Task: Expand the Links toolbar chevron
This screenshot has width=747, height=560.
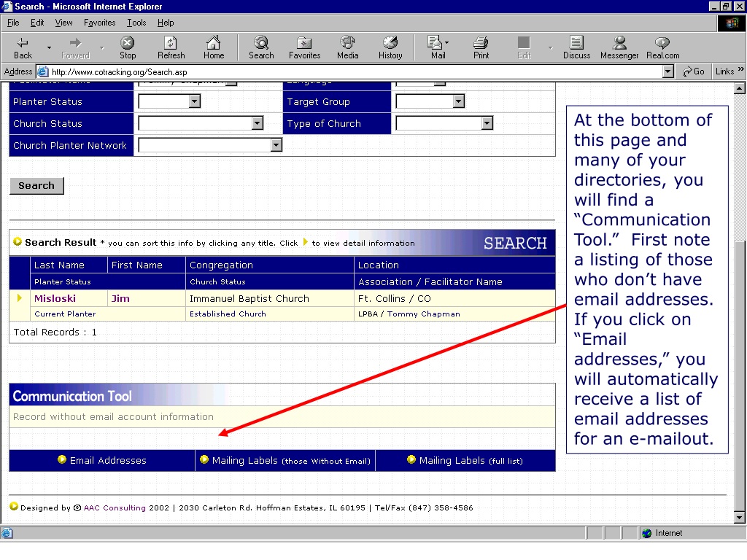Action: (741, 69)
